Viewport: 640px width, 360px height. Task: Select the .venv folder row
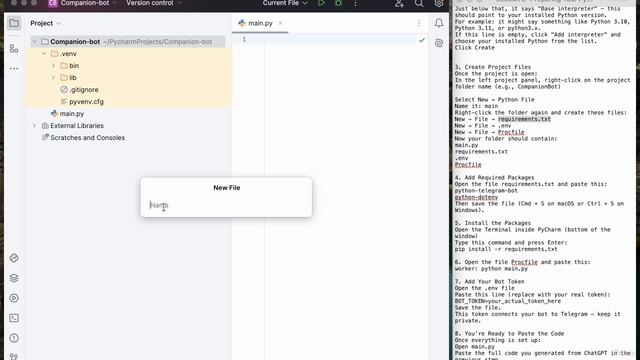(128, 53)
